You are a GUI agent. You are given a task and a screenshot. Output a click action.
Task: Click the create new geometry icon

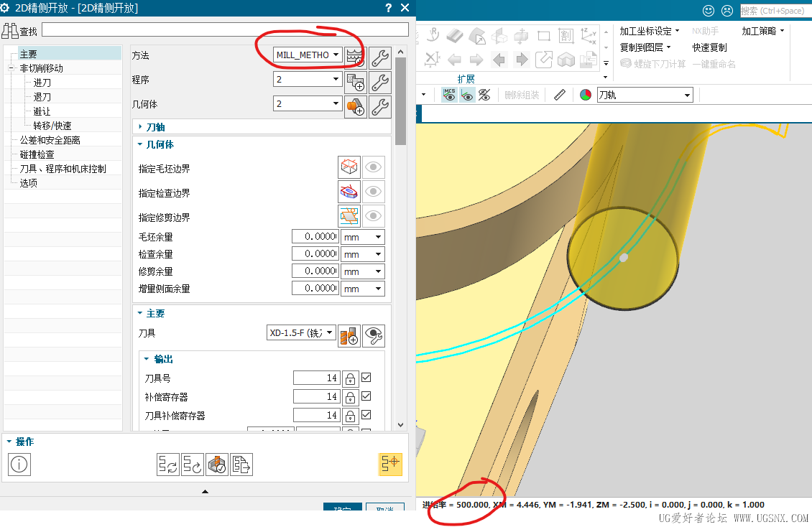tap(356, 106)
